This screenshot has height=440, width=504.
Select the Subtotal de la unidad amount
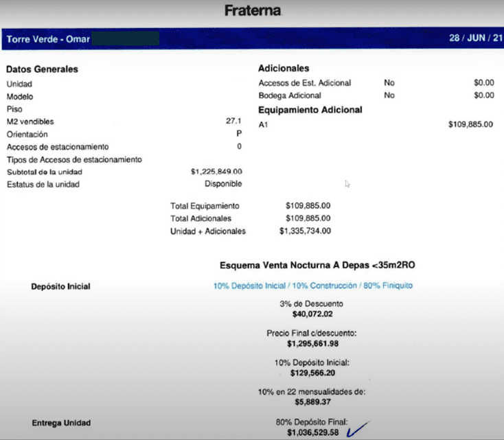coord(216,172)
